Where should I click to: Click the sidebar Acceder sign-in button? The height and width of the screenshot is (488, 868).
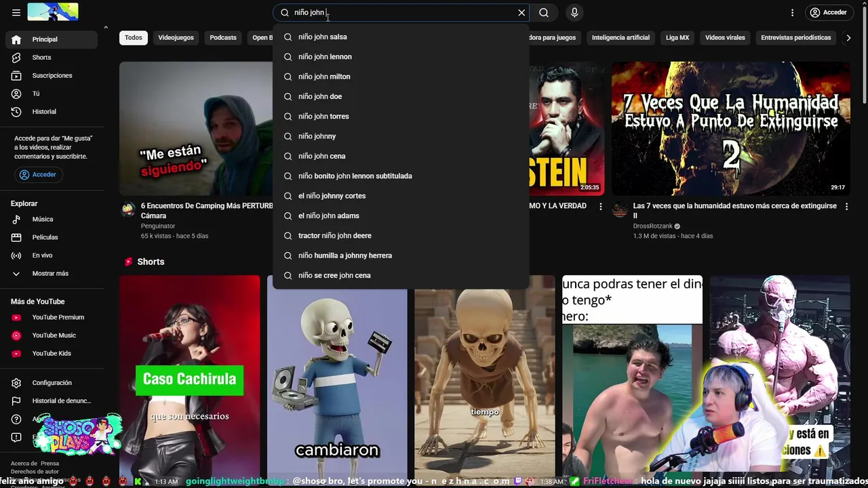point(38,175)
